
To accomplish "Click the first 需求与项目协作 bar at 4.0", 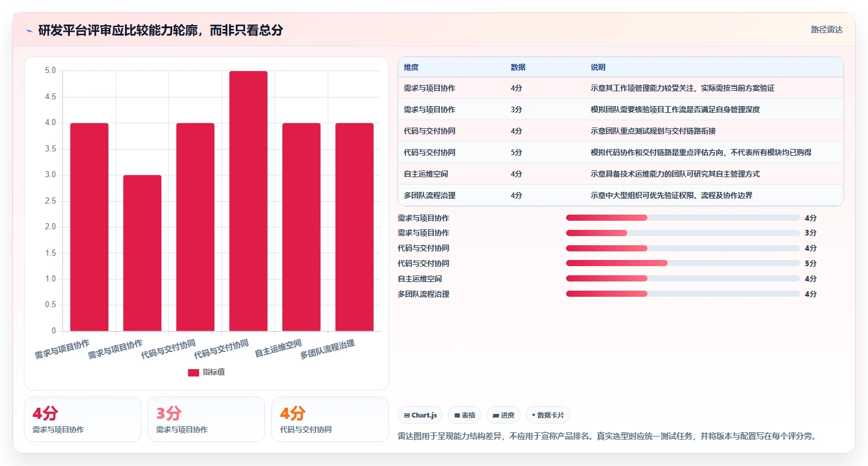I will (x=89, y=227).
